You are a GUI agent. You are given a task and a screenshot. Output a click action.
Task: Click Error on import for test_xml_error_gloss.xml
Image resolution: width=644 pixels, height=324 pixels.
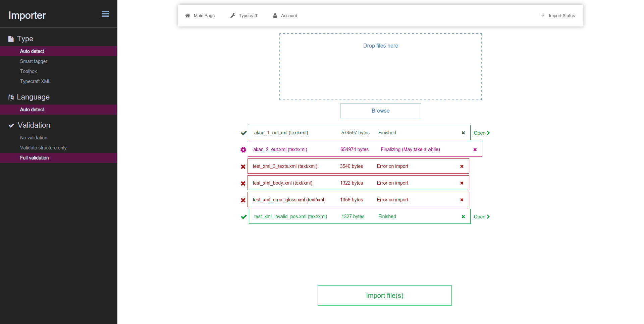tap(392, 200)
